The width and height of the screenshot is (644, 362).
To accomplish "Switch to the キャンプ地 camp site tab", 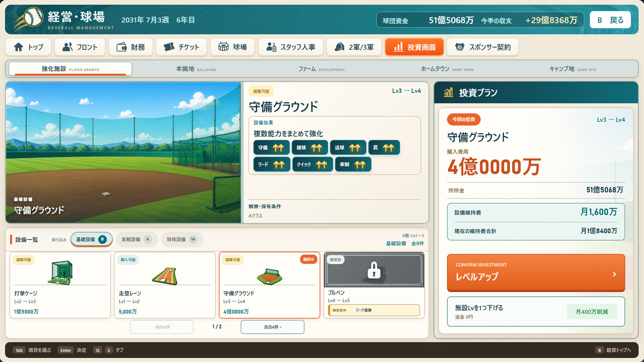I will click(x=573, y=69).
